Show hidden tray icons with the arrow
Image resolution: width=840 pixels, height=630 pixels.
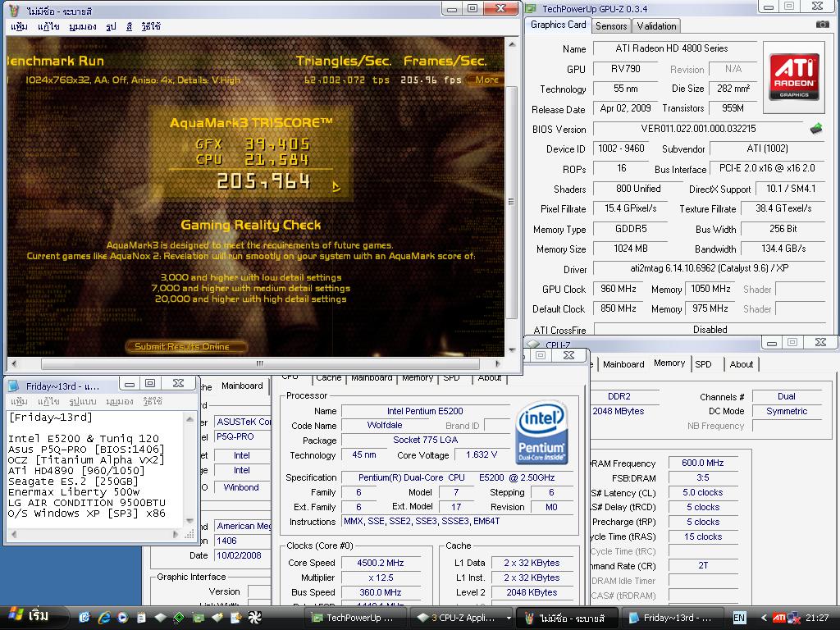(764, 618)
